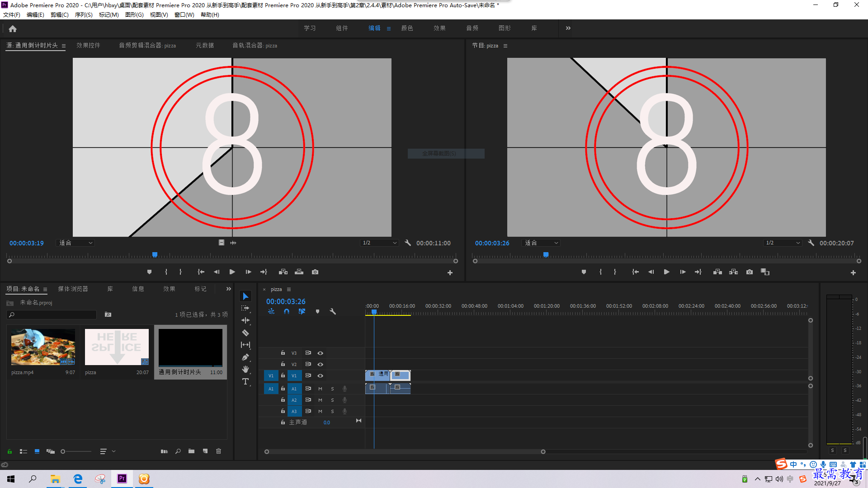Create new bin in Project panel
Screen dimensions: 868x488
click(x=191, y=451)
